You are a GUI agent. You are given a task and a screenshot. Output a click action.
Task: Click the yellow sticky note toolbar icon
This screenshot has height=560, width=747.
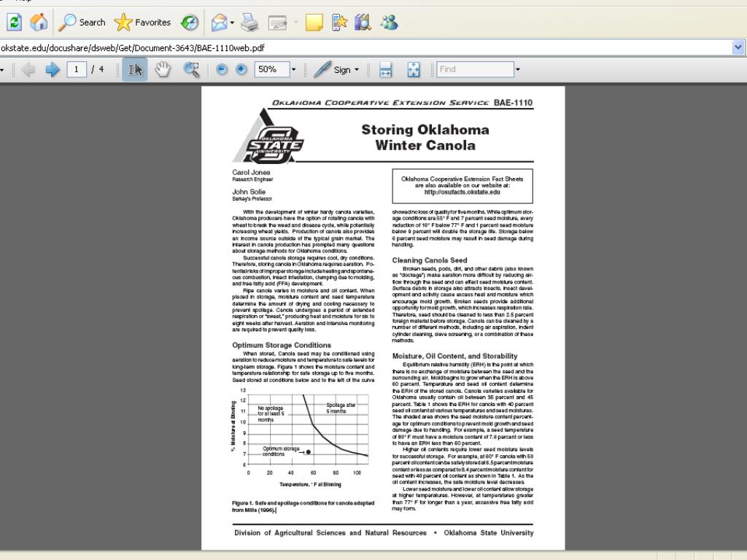314,22
